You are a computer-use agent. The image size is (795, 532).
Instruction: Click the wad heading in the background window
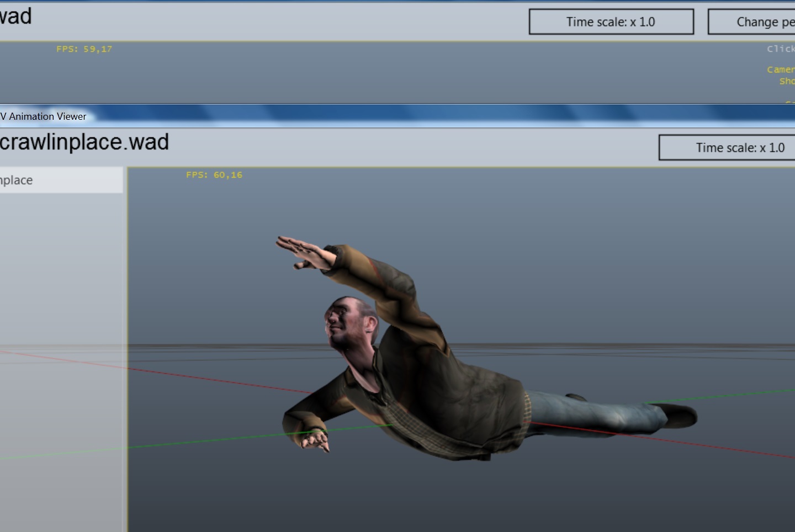click(x=15, y=17)
